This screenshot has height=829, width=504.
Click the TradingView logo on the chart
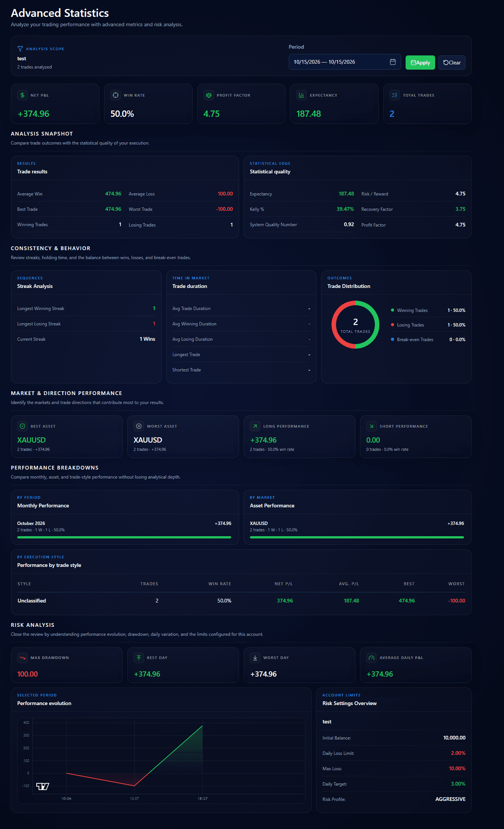(x=43, y=786)
